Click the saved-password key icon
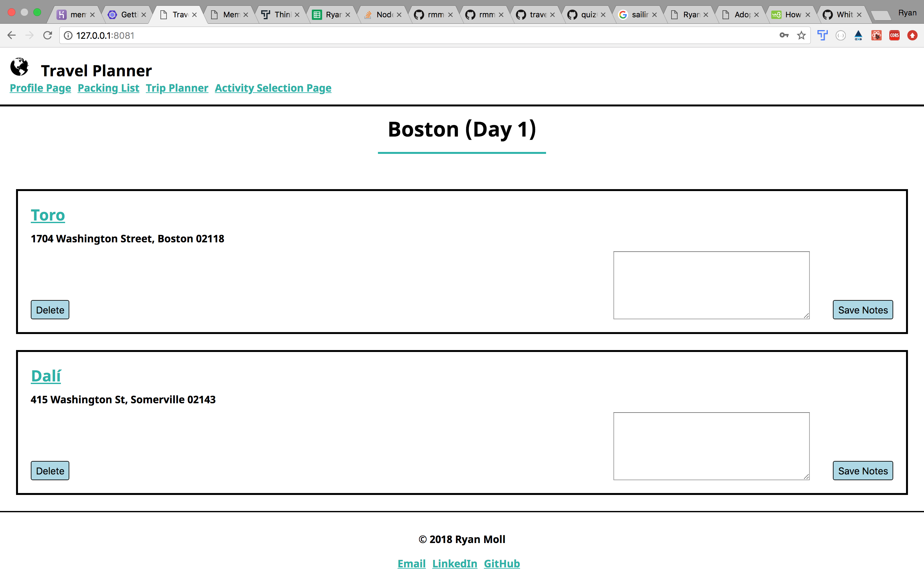 pos(784,36)
